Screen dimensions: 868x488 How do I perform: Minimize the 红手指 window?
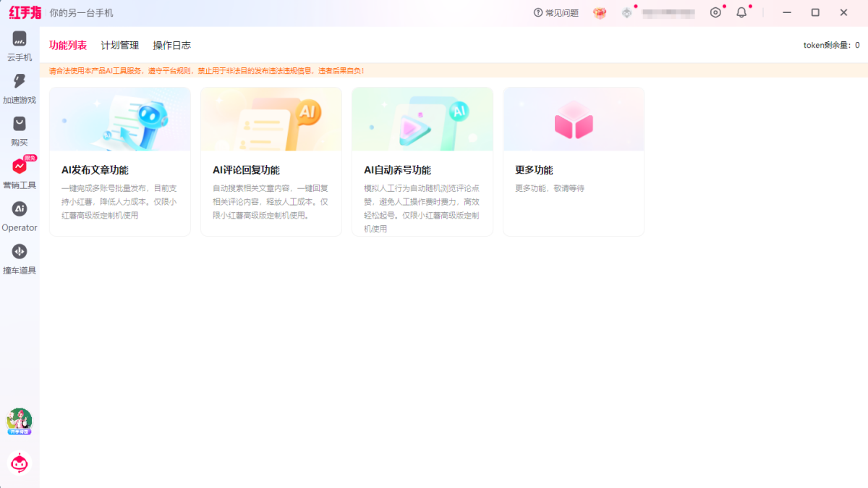tap(787, 12)
